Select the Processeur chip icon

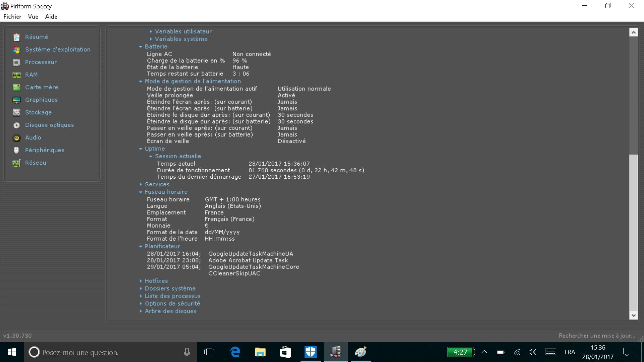[x=16, y=62]
